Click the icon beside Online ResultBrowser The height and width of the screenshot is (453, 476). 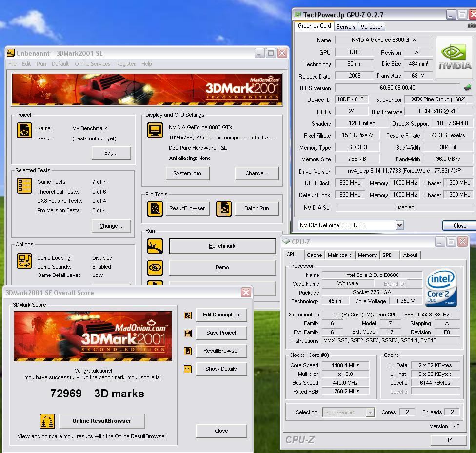47,421
